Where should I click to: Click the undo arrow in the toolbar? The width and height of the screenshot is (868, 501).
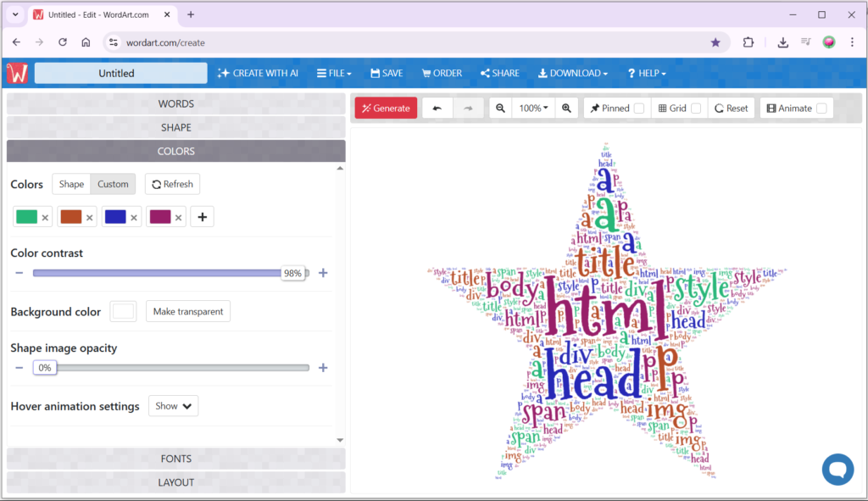[x=437, y=109]
